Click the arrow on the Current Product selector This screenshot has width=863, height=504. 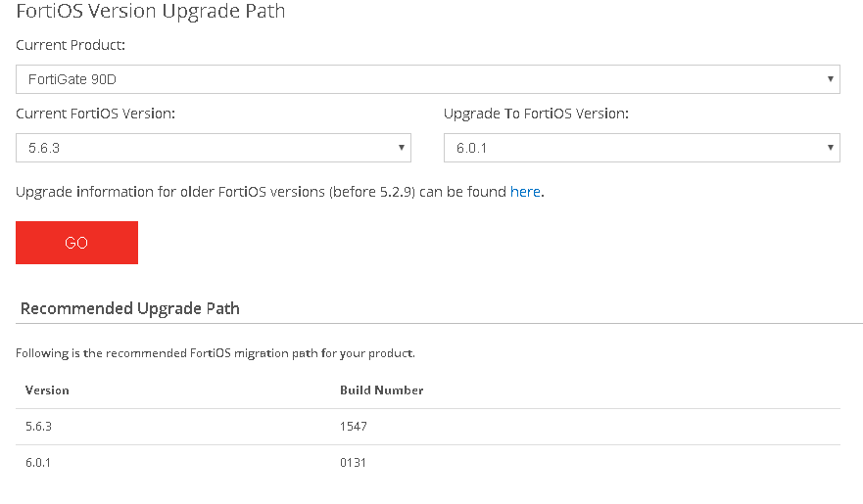pyautogui.click(x=830, y=79)
